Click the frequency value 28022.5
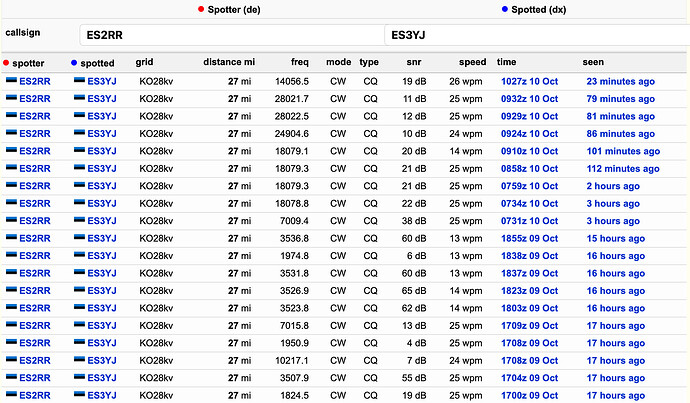 click(x=292, y=116)
